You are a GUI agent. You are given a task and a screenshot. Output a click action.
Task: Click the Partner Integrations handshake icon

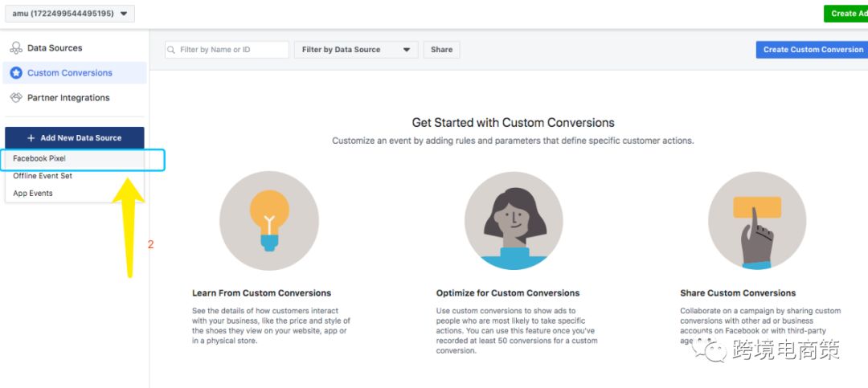pos(16,97)
